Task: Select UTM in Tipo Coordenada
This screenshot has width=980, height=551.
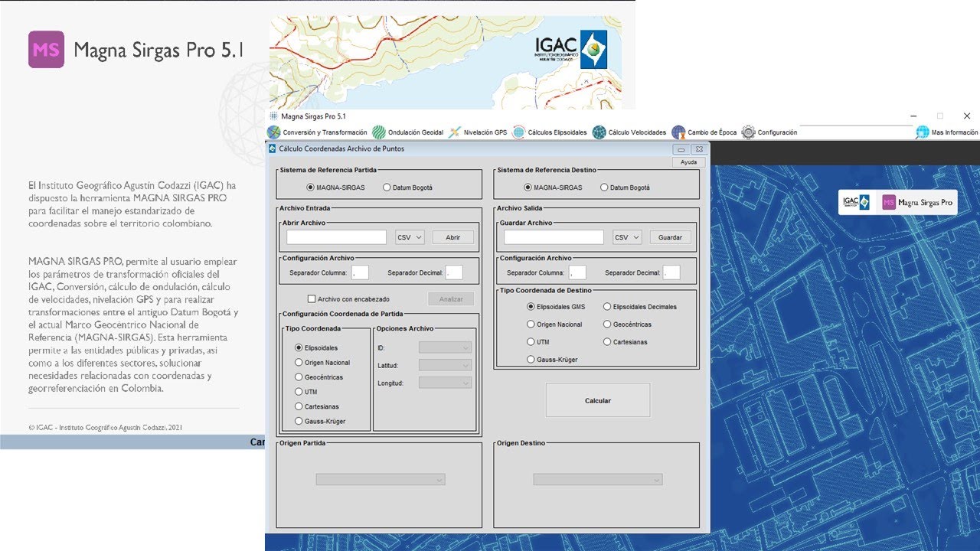Action: click(299, 392)
